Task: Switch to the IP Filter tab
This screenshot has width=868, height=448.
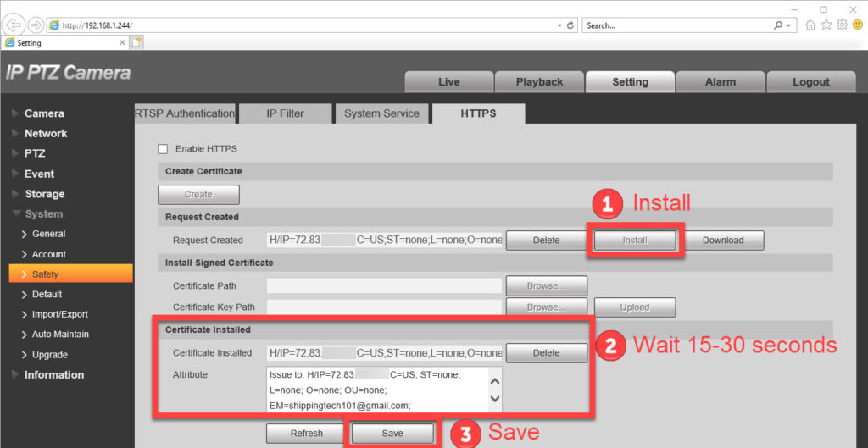Action: click(x=285, y=113)
